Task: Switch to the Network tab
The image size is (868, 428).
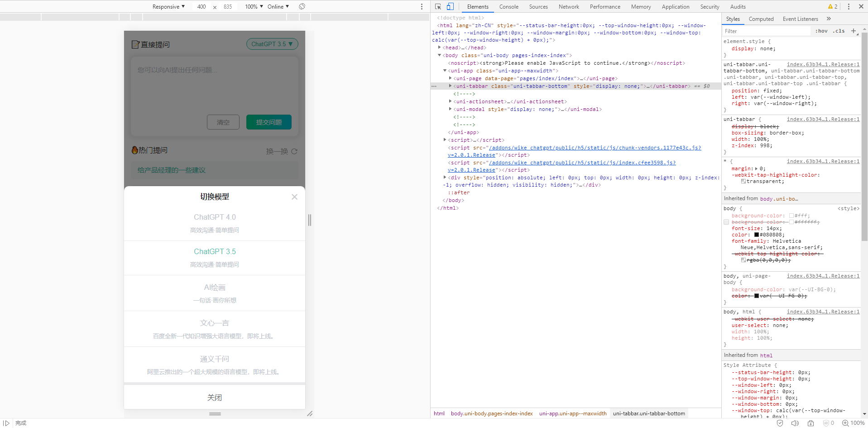Action: pyautogui.click(x=569, y=6)
